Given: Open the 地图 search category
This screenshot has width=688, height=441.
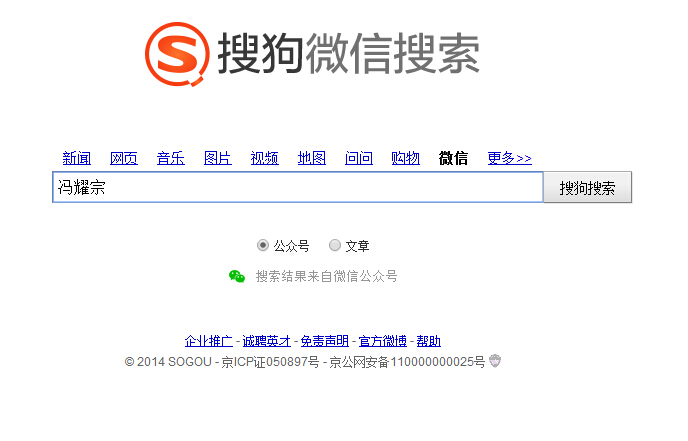Looking at the screenshot, I should [x=312, y=158].
